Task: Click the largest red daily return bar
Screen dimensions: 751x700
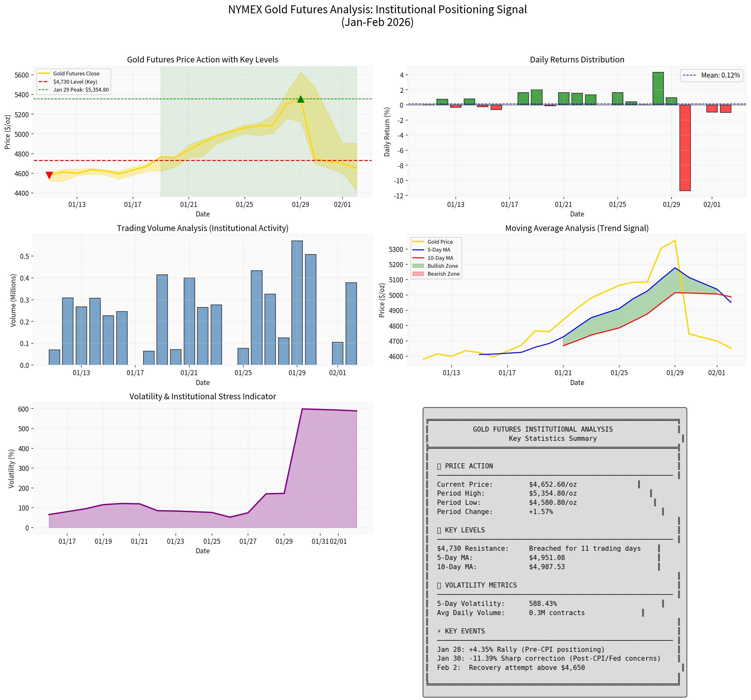Action: click(x=685, y=147)
